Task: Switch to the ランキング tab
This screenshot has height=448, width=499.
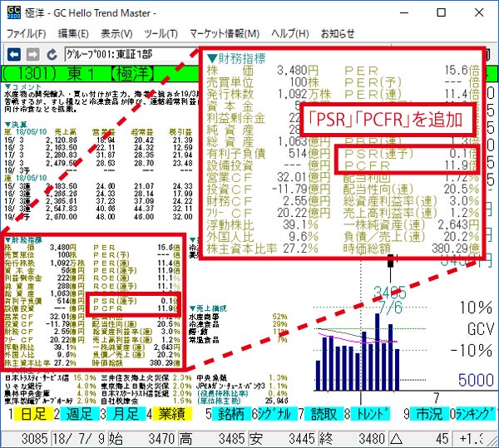Action: pyautogui.click(x=476, y=414)
